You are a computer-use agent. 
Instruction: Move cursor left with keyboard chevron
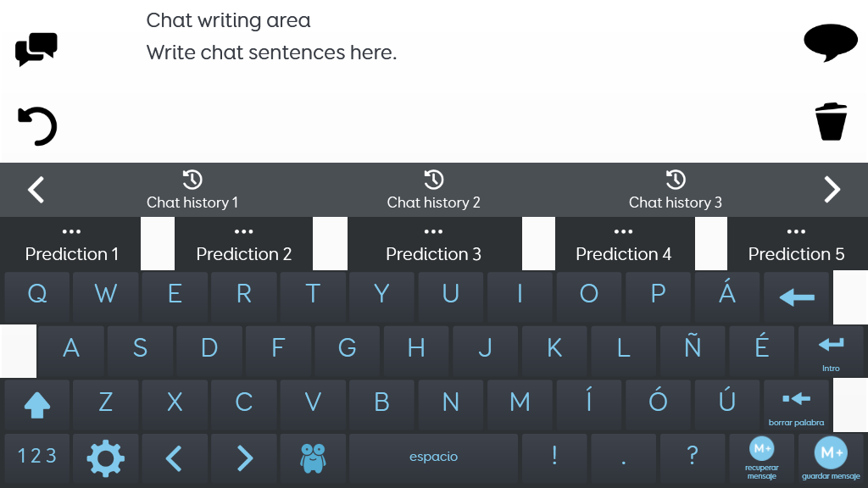(175, 458)
